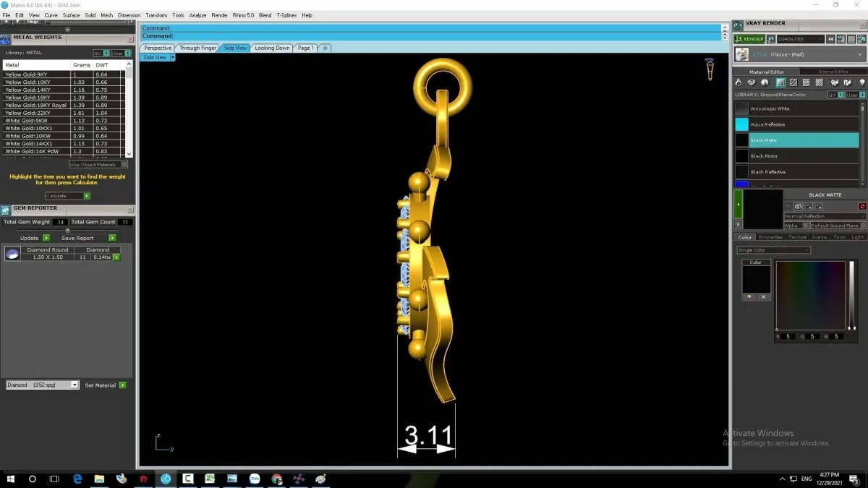The width and height of the screenshot is (868, 488).
Task: Toggle Use Object Materials checkbox
Action: click(98, 164)
